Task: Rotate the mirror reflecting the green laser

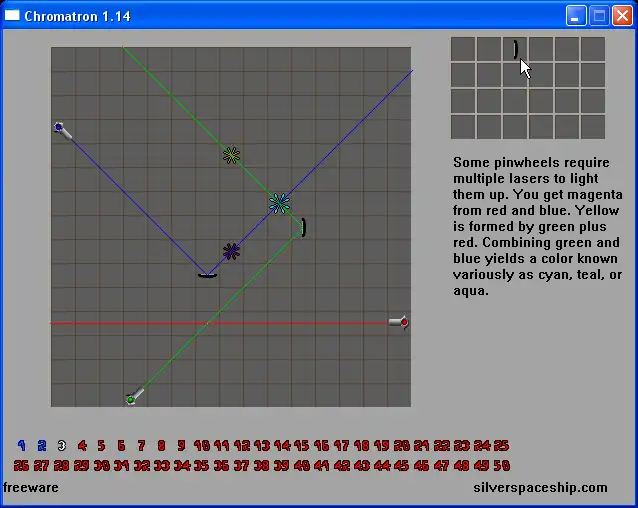Action: tap(303, 228)
